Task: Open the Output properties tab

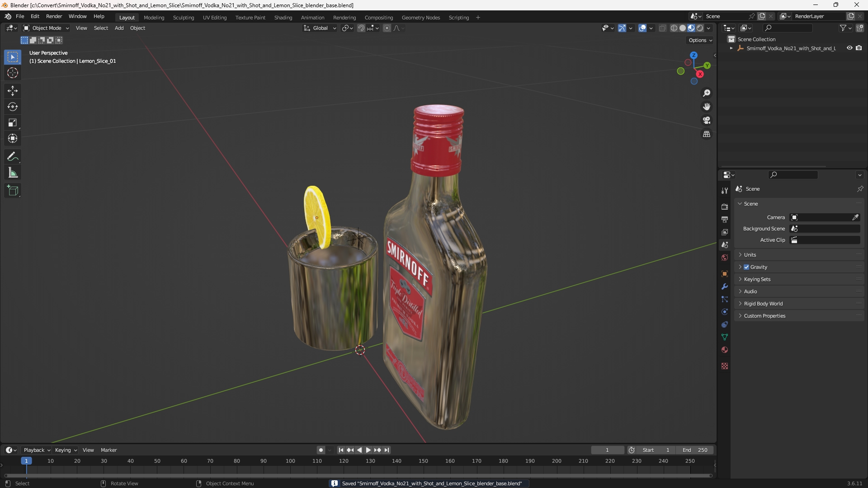Action: (725, 219)
